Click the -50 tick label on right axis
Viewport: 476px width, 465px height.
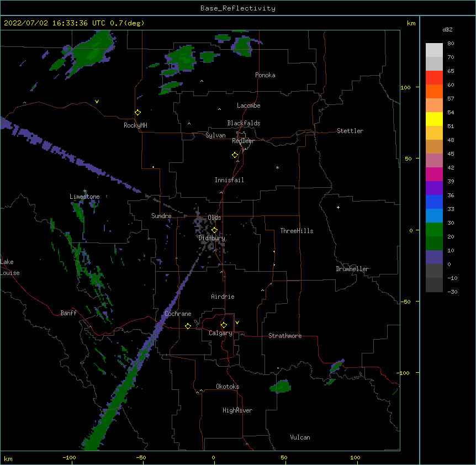[405, 302]
